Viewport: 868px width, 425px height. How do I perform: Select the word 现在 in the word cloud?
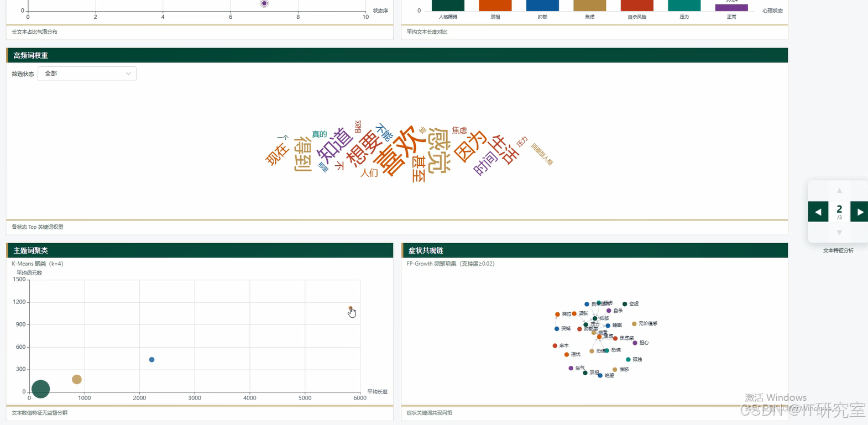point(277,154)
